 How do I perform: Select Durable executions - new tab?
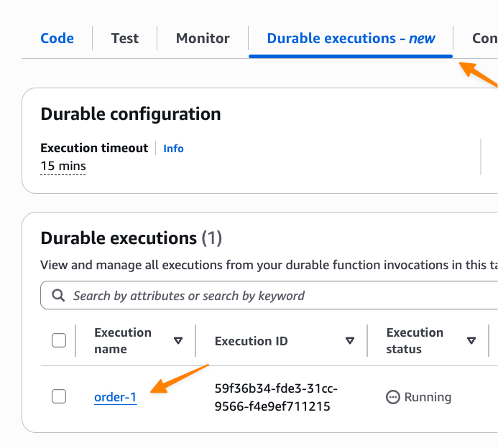pos(351,38)
